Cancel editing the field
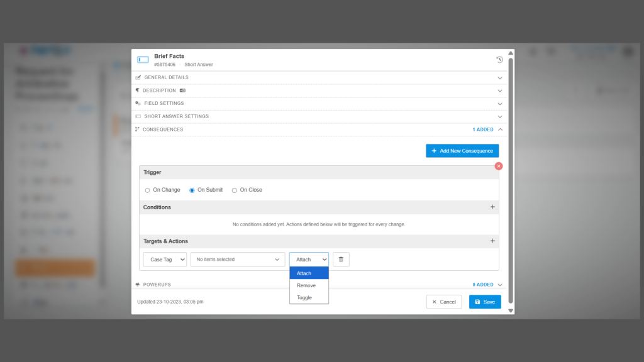 (x=443, y=302)
